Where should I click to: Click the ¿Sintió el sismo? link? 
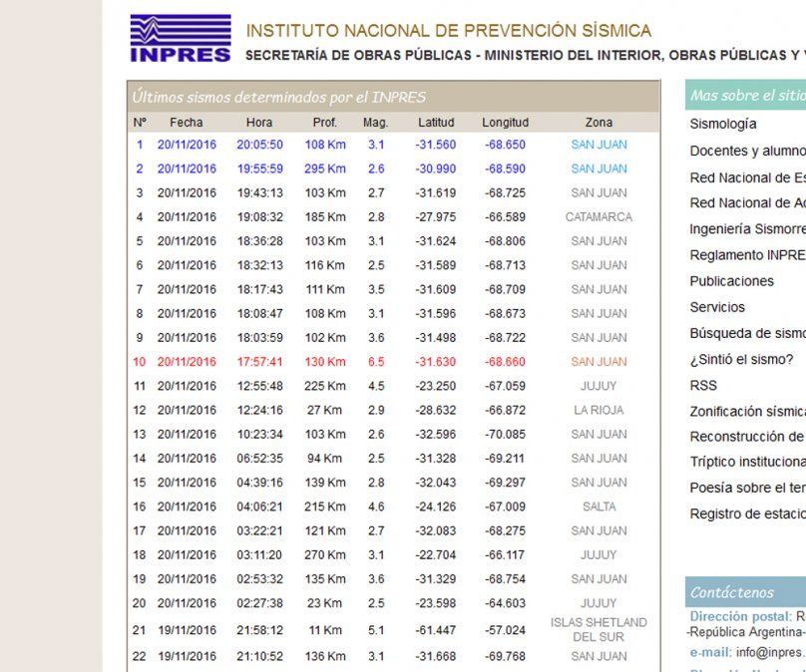coord(741,359)
